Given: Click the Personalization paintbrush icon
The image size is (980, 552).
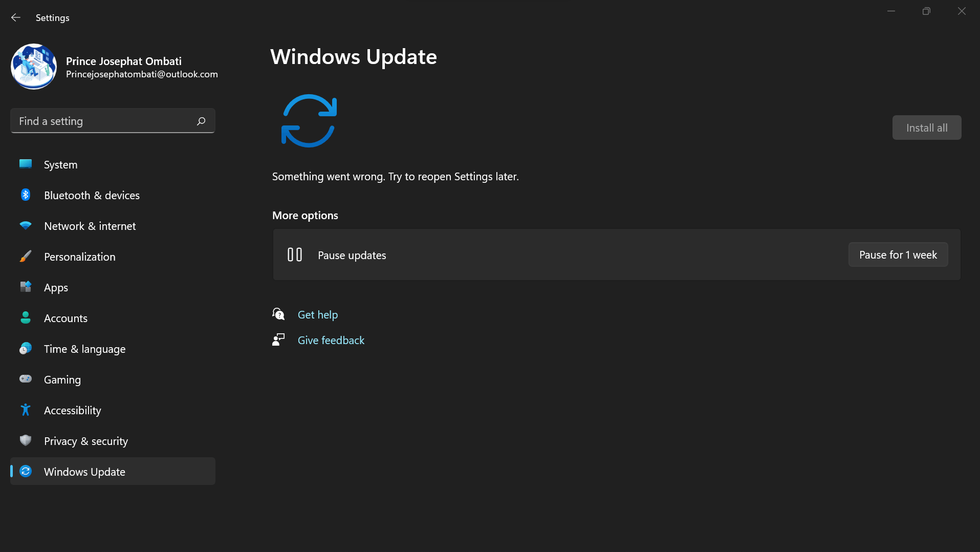Looking at the screenshot, I should click(x=26, y=256).
